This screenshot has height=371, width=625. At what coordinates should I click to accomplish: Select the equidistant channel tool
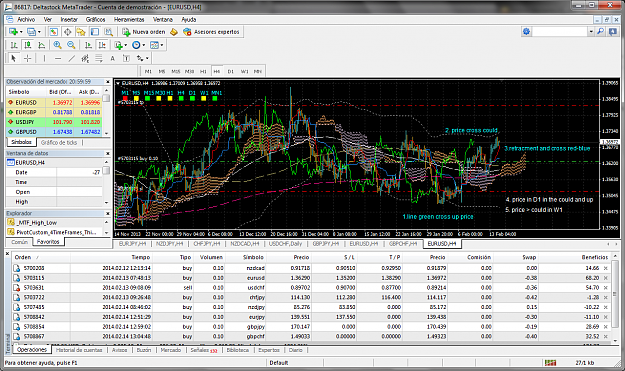pos(85,58)
